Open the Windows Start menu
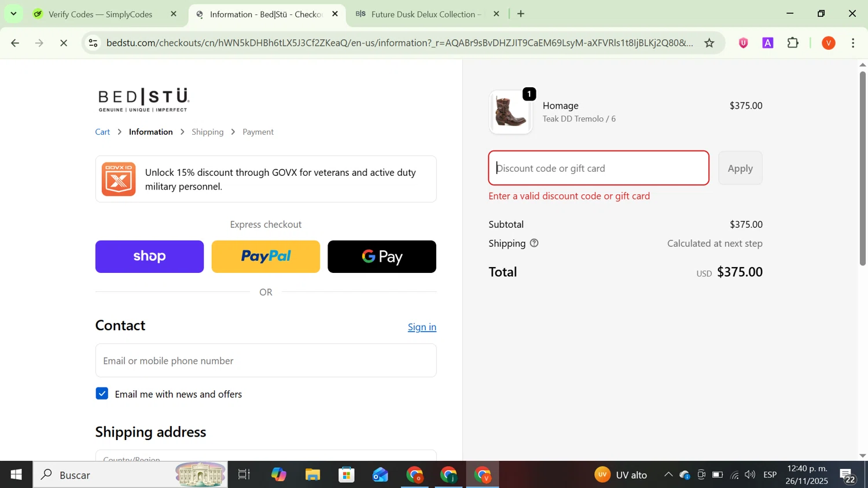The height and width of the screenshot is (488, 868). point(16,475)
